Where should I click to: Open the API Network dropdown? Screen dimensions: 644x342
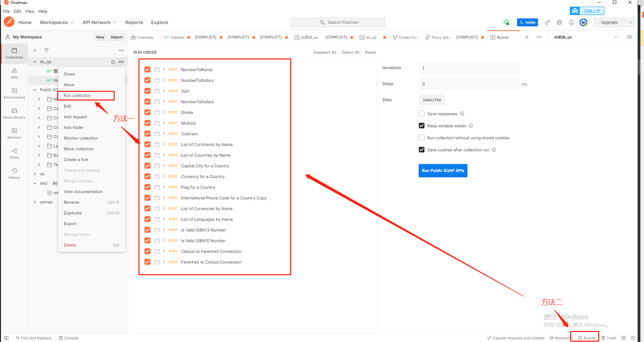point(99,22)
